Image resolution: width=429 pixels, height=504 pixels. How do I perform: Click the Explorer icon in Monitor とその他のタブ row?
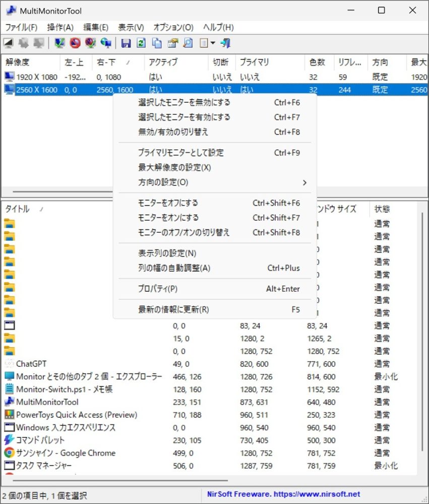(x=9, y=376)
